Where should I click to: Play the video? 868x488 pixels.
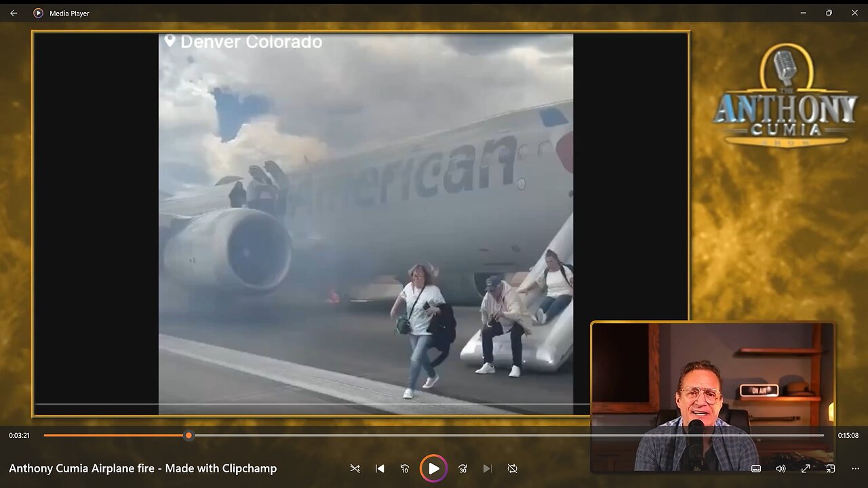[433, 468]
